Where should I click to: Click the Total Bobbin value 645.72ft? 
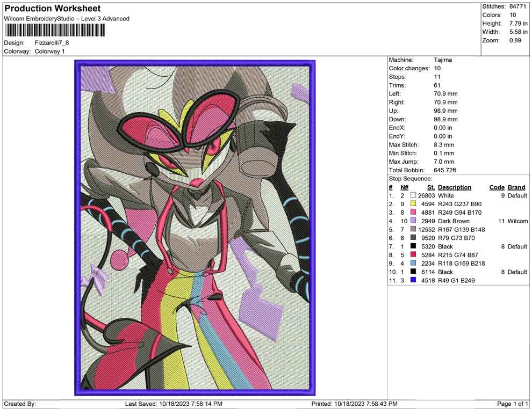pyautogui.click(x=445, y=170)
